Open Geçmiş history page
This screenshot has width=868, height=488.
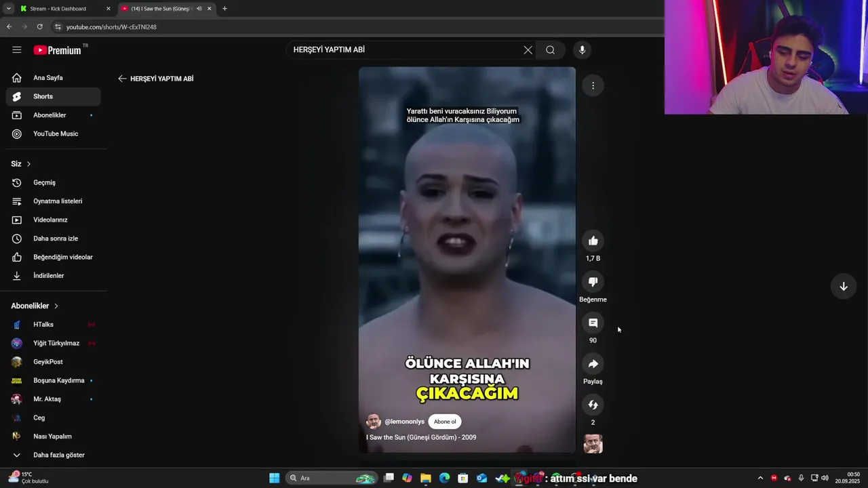(x=53, y=182)
